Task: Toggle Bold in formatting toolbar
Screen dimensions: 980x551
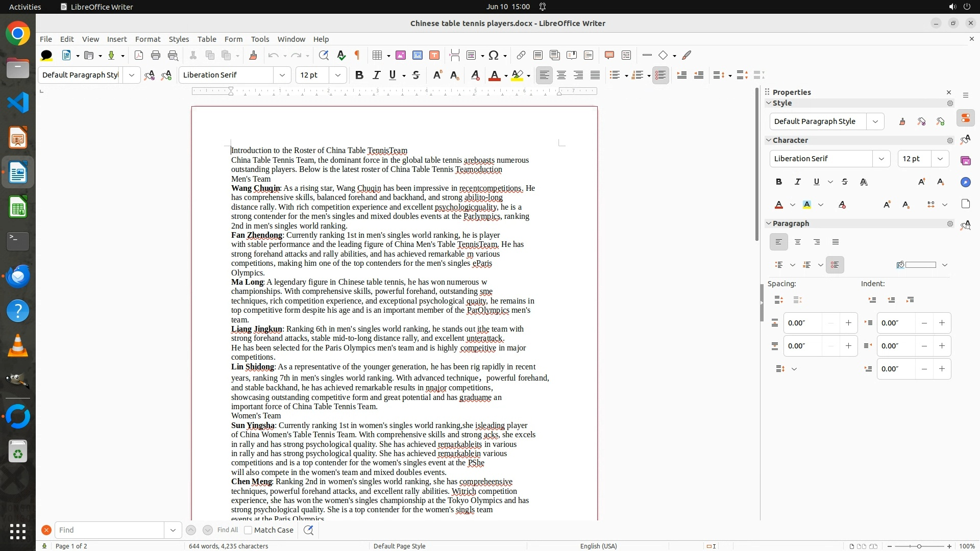Action: click(359, 75)
